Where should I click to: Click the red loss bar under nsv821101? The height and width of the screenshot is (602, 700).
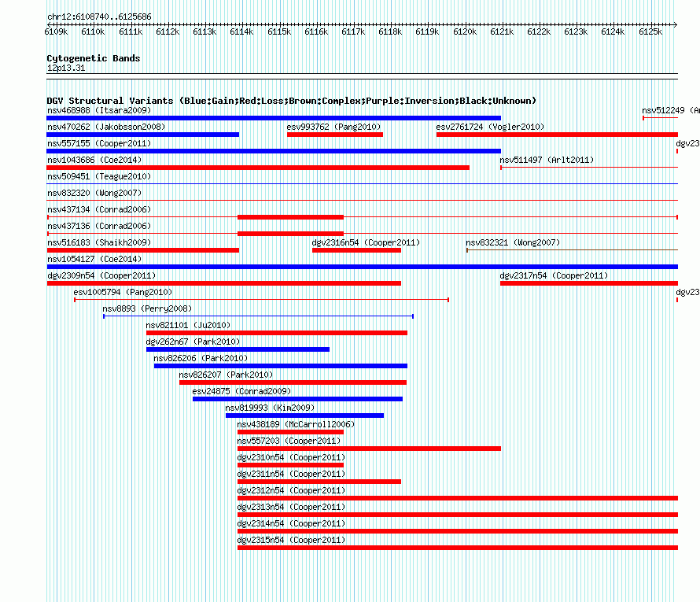pos(277,333)
